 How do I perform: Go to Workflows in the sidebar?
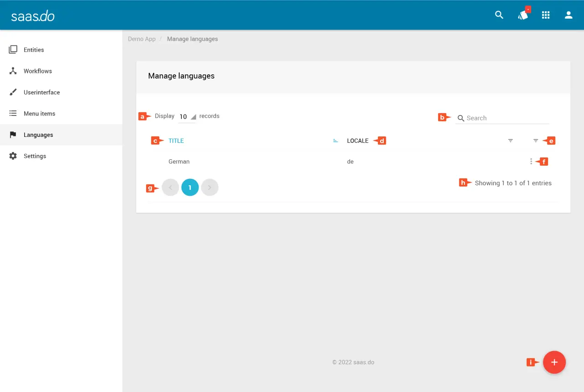37,71
